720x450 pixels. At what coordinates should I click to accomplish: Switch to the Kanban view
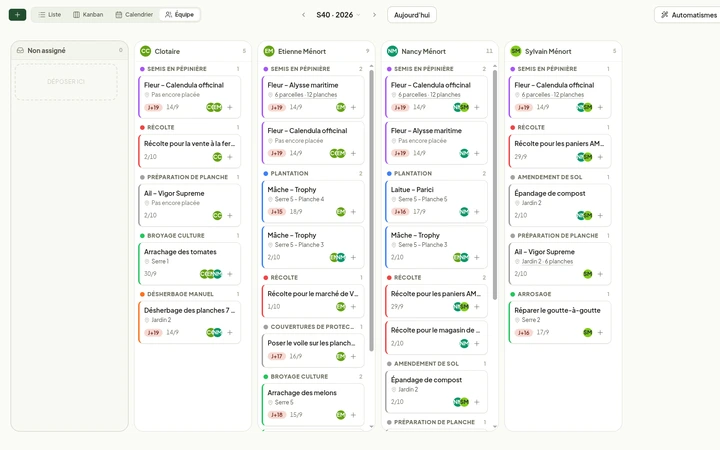pos(88,15)
